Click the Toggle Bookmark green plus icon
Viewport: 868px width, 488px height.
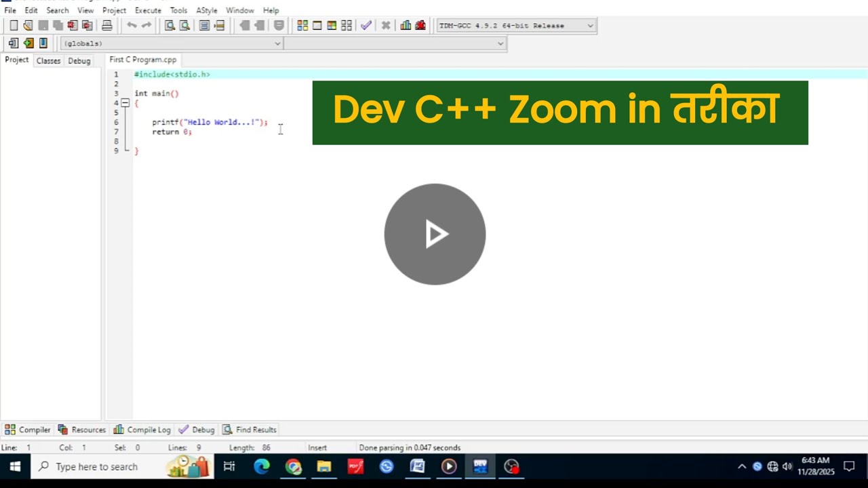[x=28, y=43]
